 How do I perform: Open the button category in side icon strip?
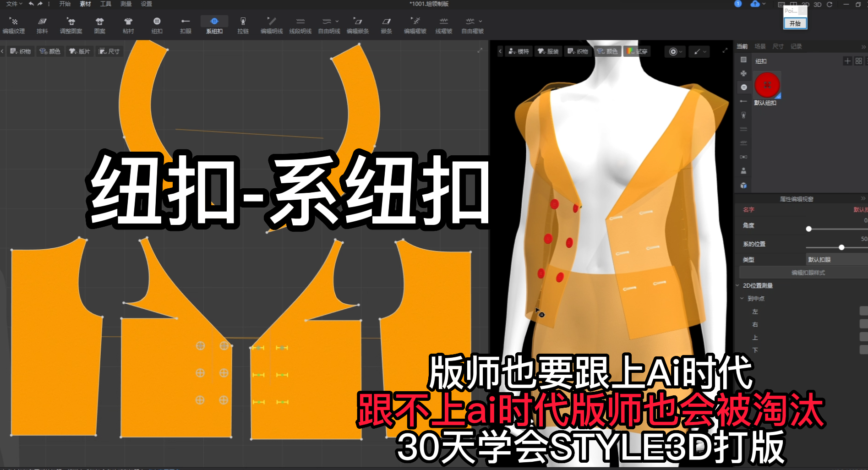(x=743, y=87)
